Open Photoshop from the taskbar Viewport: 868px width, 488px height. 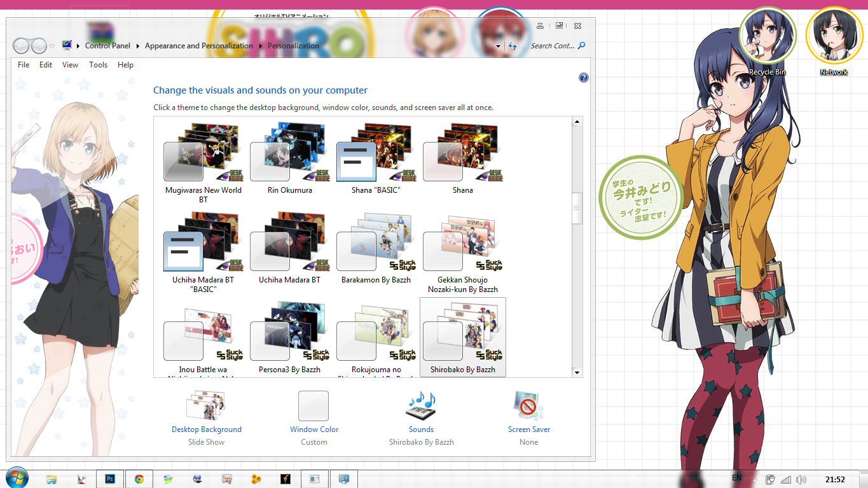tap(110, 478)
